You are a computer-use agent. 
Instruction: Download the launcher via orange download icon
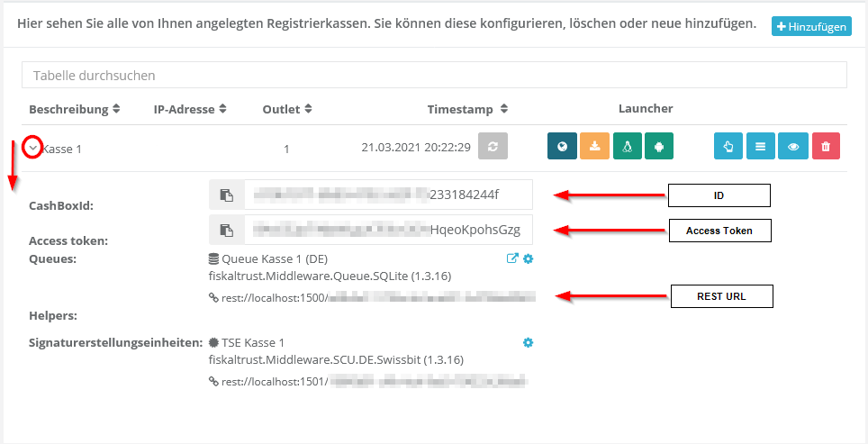click(x=594, y=147)
